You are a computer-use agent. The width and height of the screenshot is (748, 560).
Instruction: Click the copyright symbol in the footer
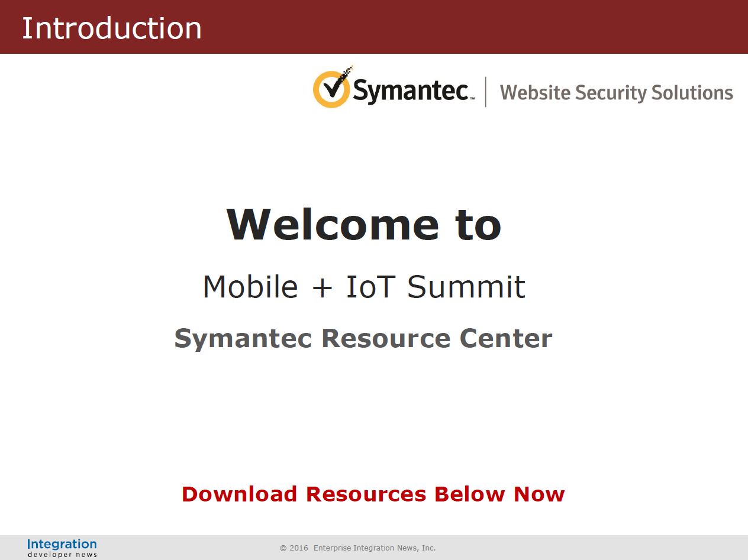coord(283,548)
